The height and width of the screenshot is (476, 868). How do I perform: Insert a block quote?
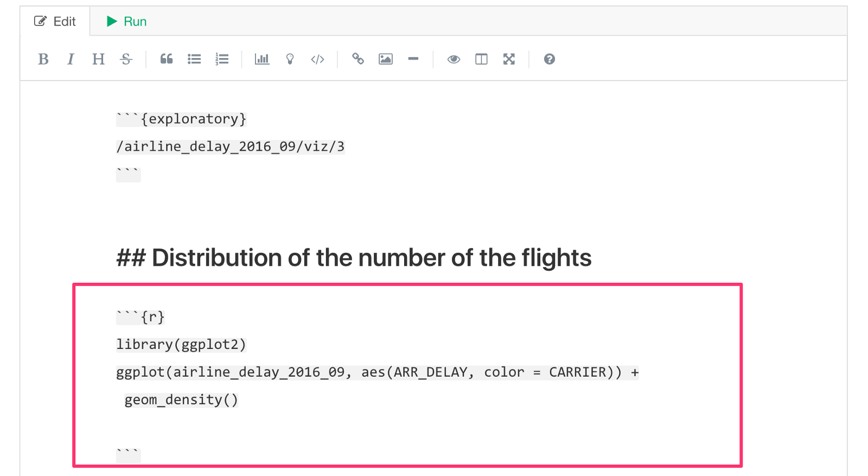tap(167, 59)
